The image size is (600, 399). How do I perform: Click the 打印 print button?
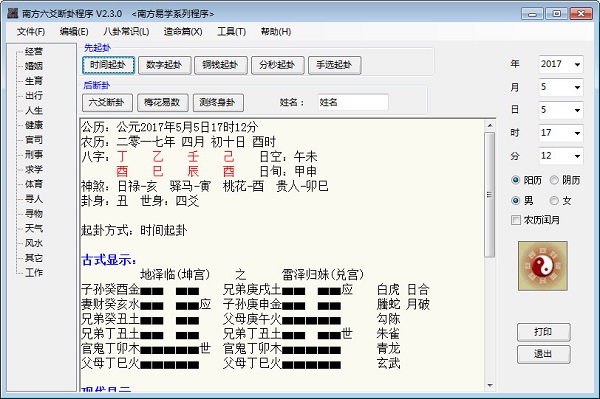click(543, 332)
